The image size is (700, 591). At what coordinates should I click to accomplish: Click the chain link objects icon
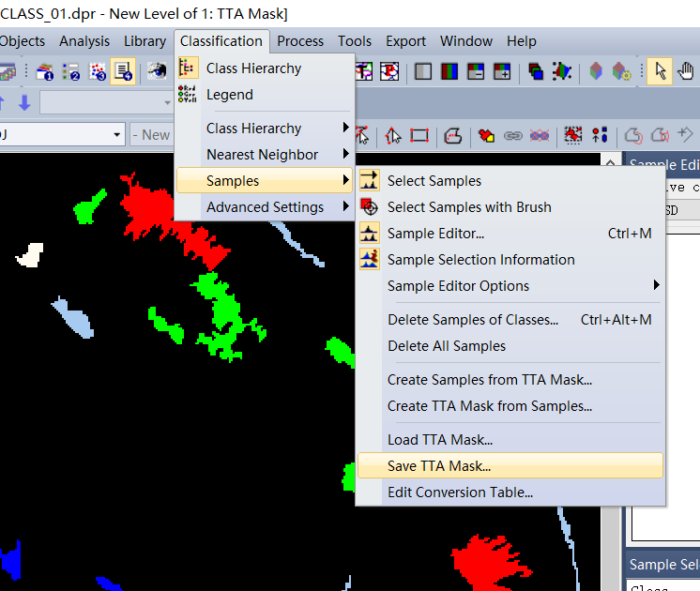pyautogui.click(x=513, y=135)
